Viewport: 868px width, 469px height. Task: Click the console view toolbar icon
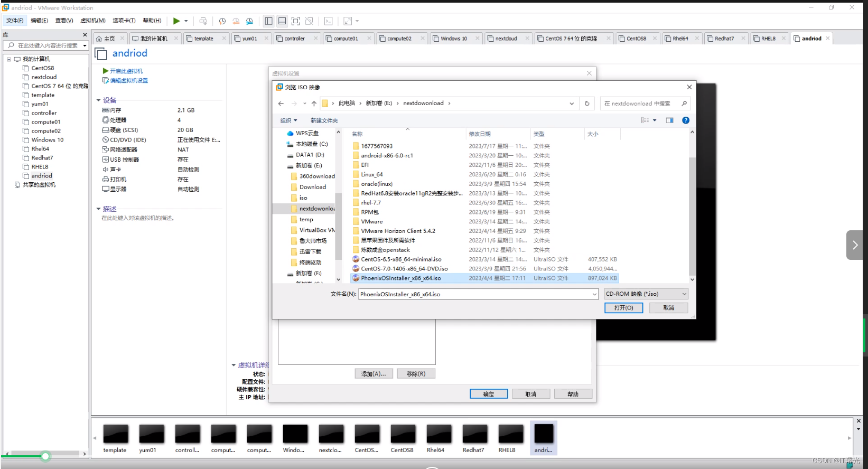[329, 21]
